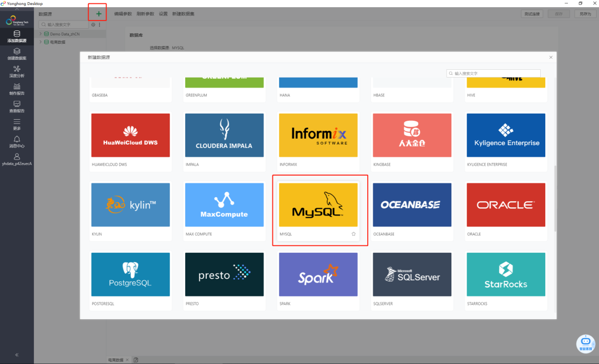Close the 新建数据源 dialog

(x=551, y=57)
